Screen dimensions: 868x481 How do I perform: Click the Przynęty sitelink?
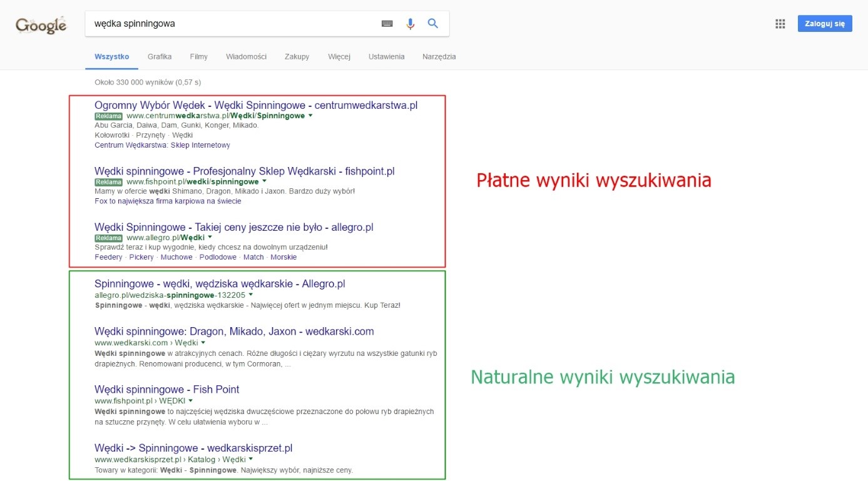tap(150, 135)
